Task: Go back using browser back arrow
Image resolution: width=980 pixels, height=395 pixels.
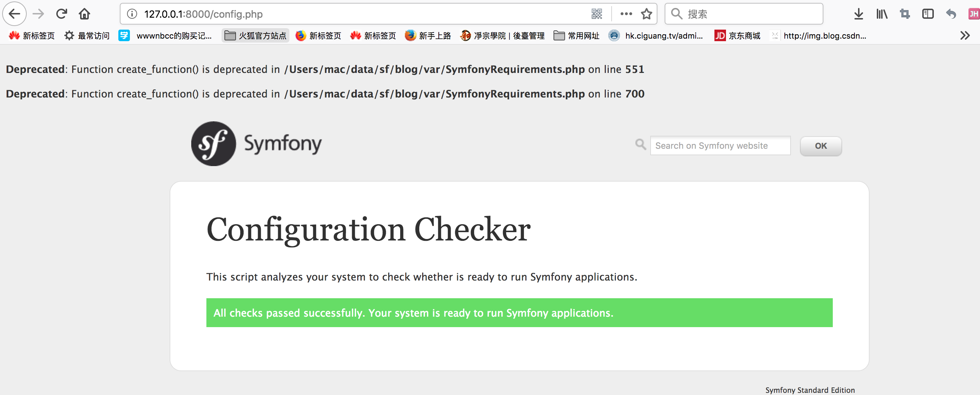Action: point(14,14)
